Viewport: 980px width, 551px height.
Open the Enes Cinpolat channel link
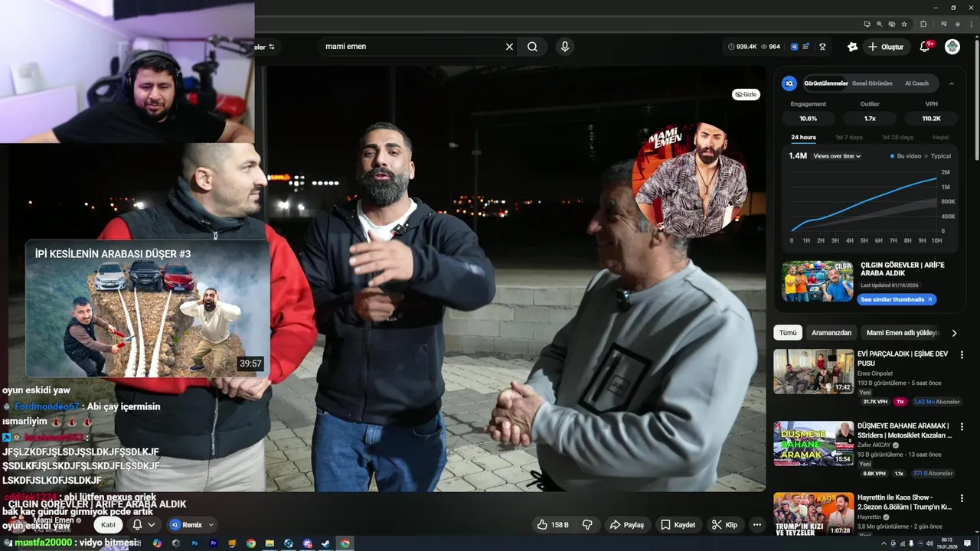click(x=875, y=373)
